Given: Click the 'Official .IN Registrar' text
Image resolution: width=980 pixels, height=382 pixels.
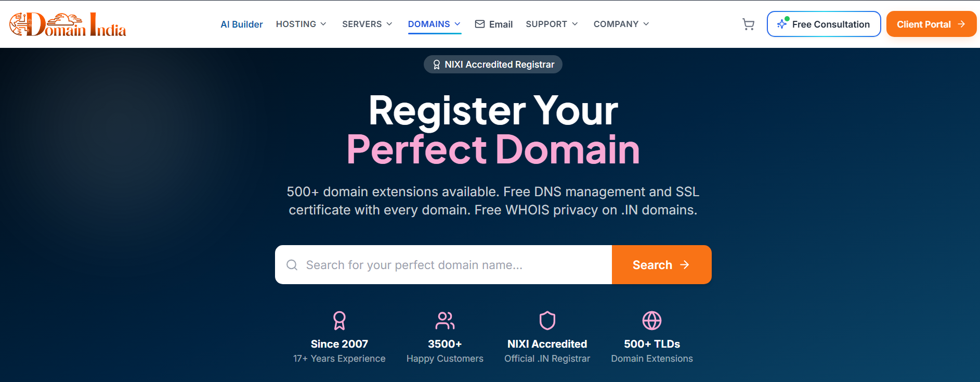Looking at the screenshot, I should 547,359.
